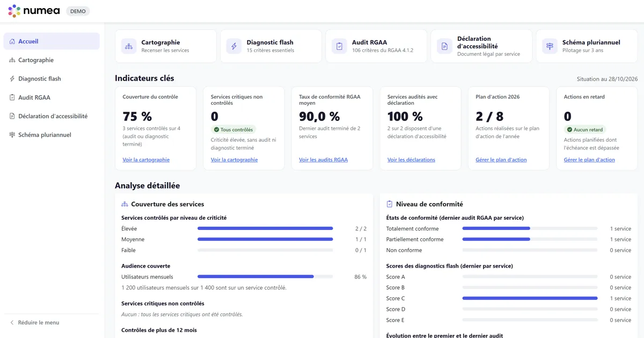Click the Utilisateurs mensuels progress bar
The width and height of the screenshot is (644, 338).
[265, 277]
